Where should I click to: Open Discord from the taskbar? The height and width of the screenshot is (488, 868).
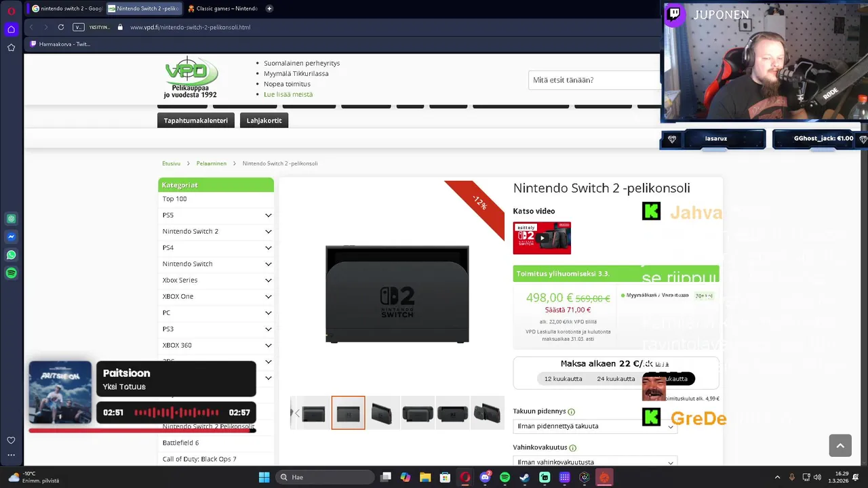pyautogui.click(x=485, y=477)
